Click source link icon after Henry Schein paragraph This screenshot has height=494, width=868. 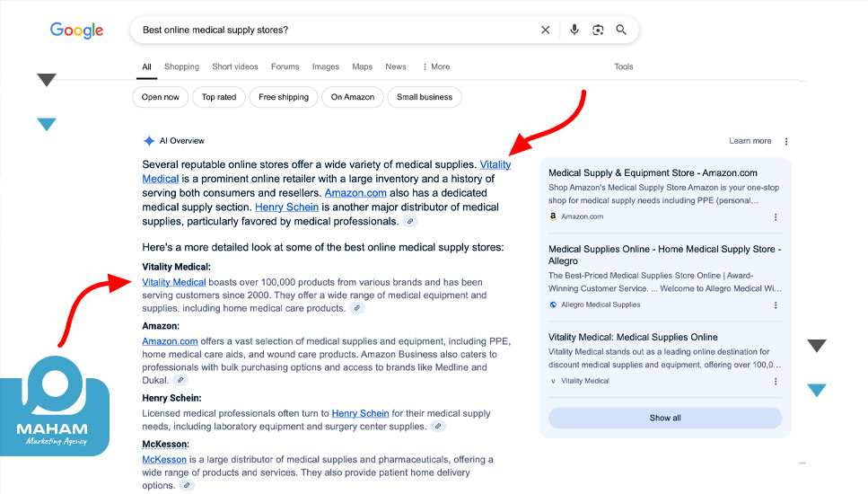point(438,427)
